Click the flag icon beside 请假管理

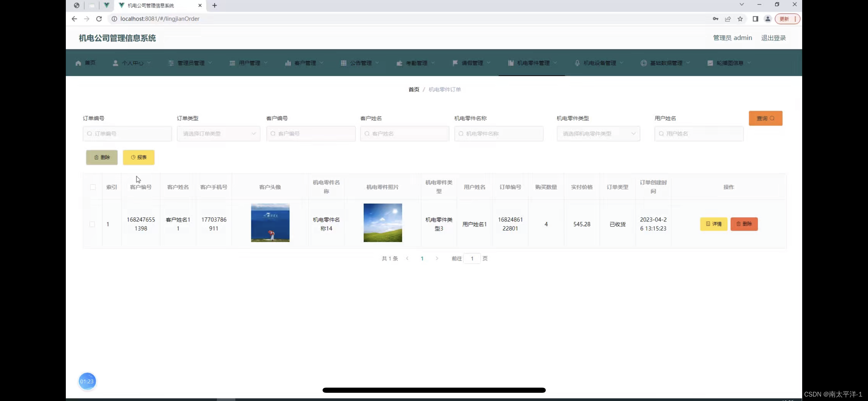(455, 63)
